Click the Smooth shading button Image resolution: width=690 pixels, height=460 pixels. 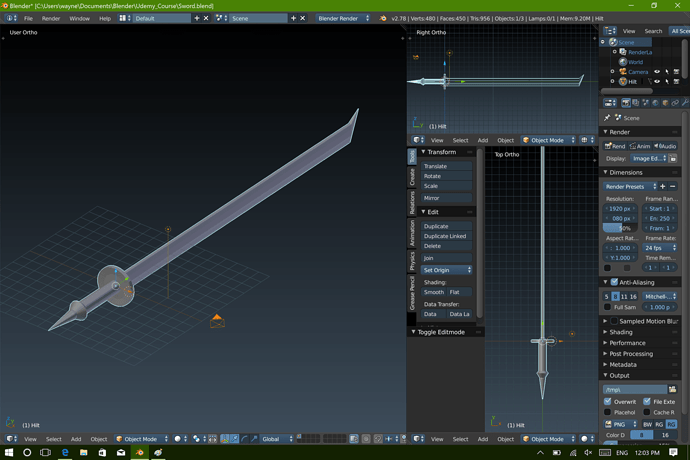click(433, 292)
